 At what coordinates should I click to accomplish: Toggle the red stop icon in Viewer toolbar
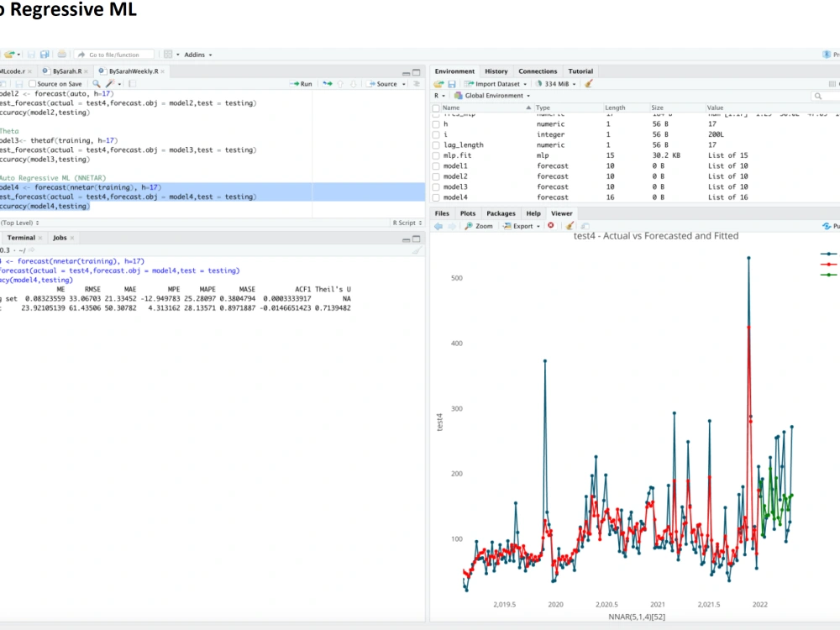[x=550, y=225]
